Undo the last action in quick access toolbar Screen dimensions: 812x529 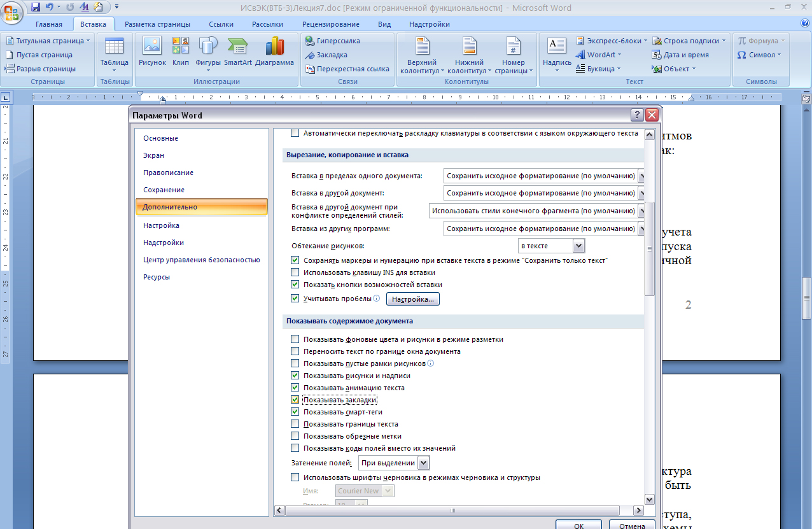(49, 8)
